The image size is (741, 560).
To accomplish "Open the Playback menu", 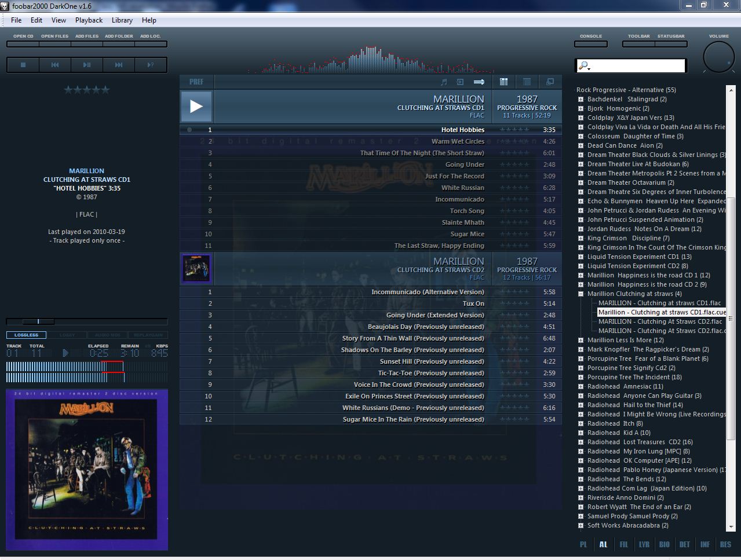I will 89,20.
